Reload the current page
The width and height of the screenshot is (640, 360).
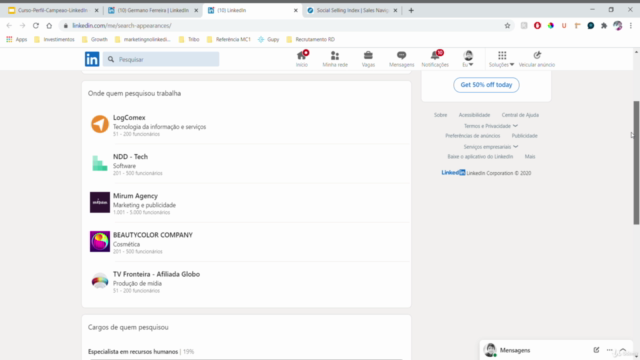coord(36,26)
